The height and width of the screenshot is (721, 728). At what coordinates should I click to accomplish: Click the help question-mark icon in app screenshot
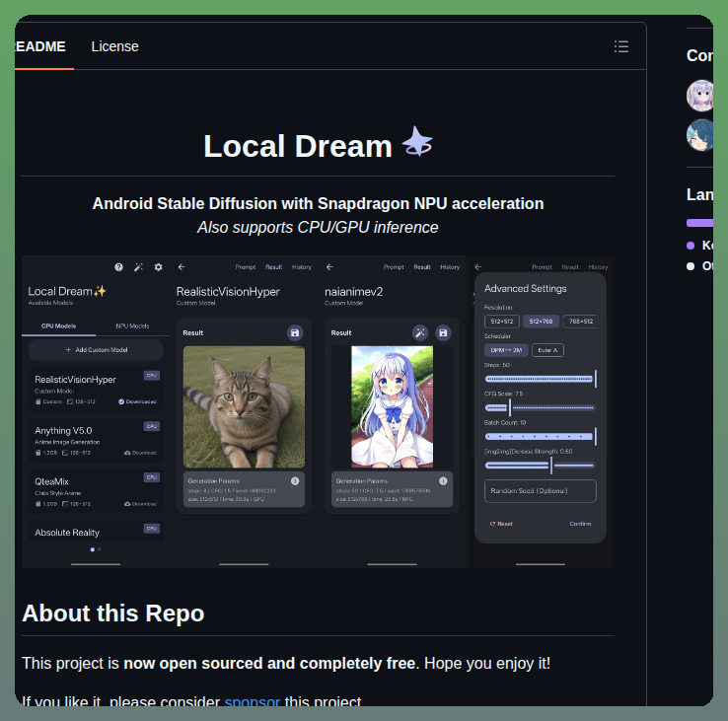tap(118, 267)
